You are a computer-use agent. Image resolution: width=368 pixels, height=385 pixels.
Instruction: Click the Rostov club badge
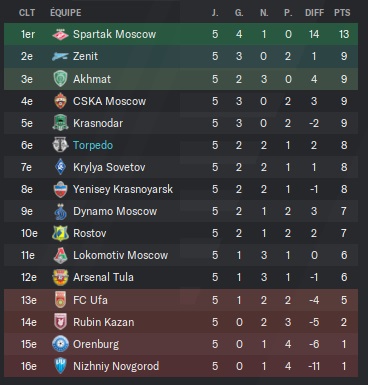tap(60, 233)
